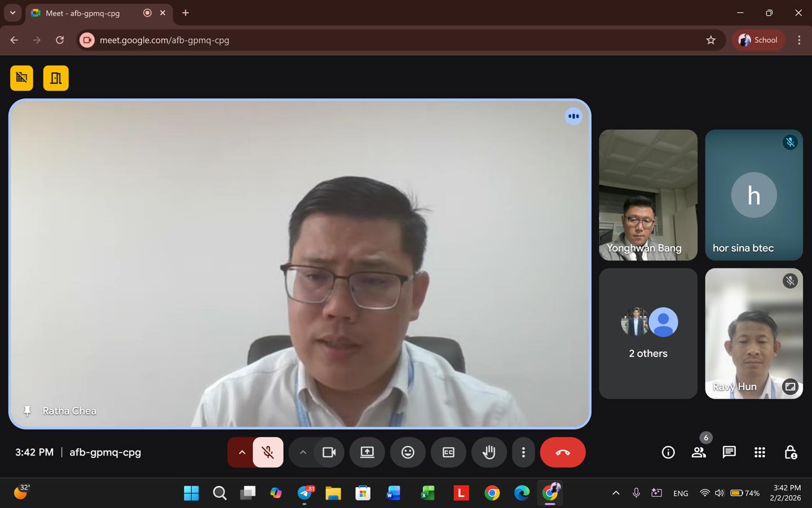This screenshot has width=812, height=508.
Task: Open the raise hand control
Action: [x=489, y=452]
